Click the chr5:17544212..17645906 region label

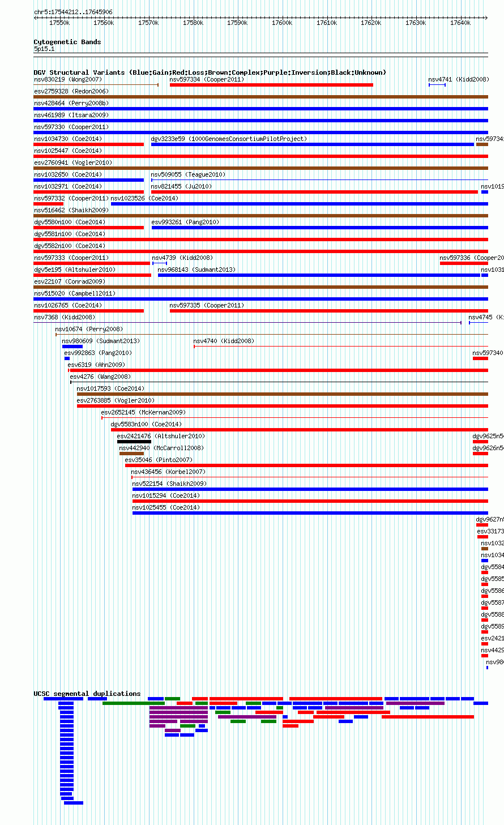pos(73,12)
